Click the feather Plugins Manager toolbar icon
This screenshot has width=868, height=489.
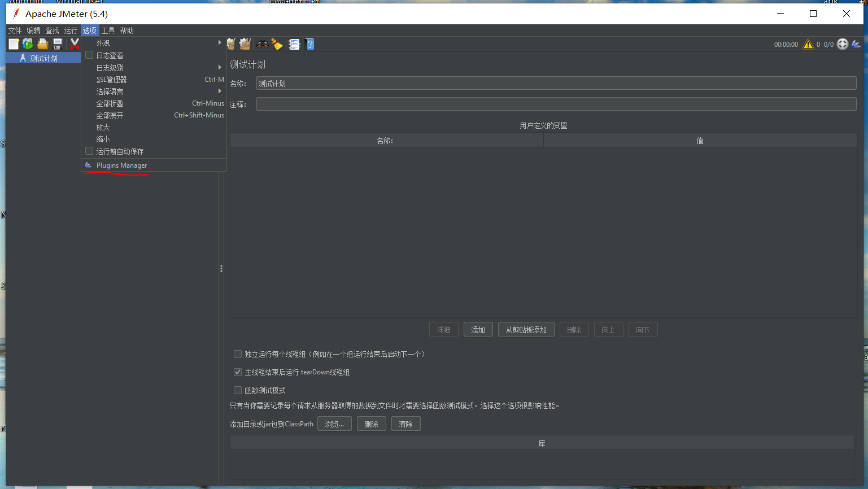(x=856, y=44)
